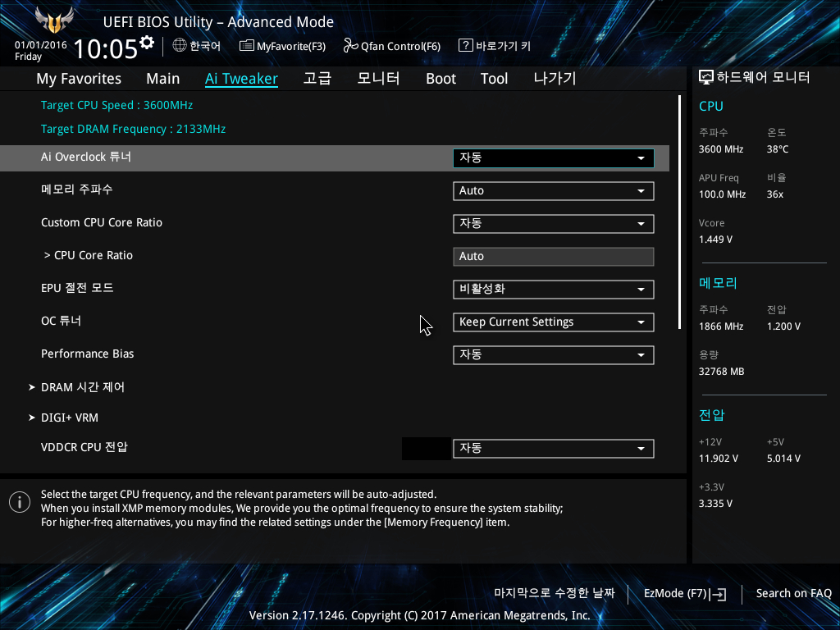This screenshot has height=630, width=840.
Task: Click the settings gear icon beside the clock
Action: point(147,42)
